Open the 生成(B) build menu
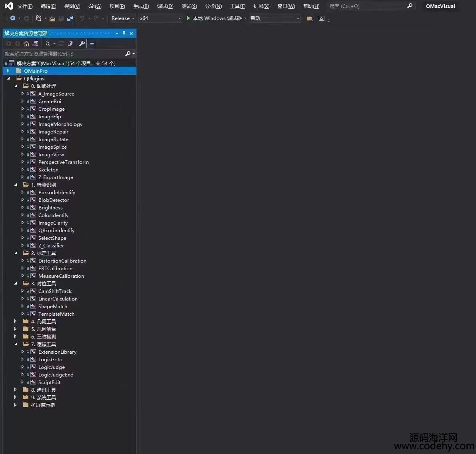Image resolution: width=476 pixels, height=454 pixels. click(x=141, y=6)
